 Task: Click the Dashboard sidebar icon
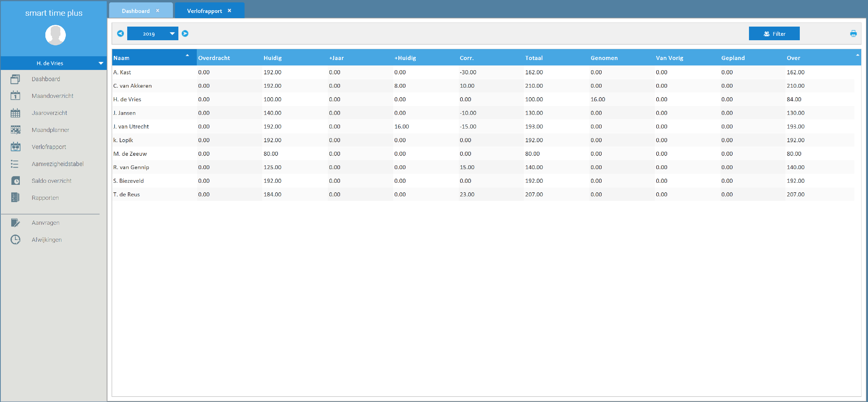[x=15, y=79]
